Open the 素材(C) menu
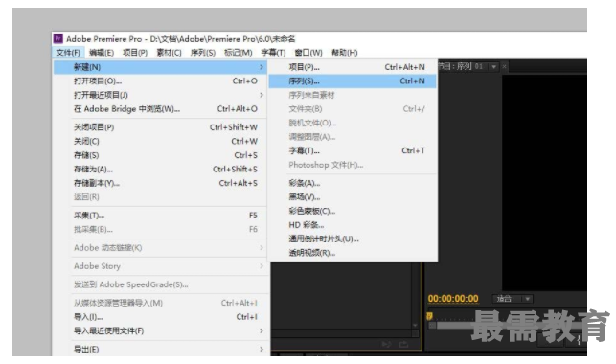Viewport: 616px width, 364px height. coord(169,53)
